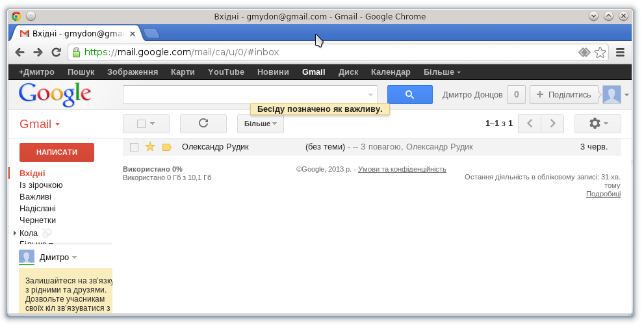This screenshot has height=327, width=644.
Task: Tick the select-all checkbox in toolbar
Action: point(141,124)
